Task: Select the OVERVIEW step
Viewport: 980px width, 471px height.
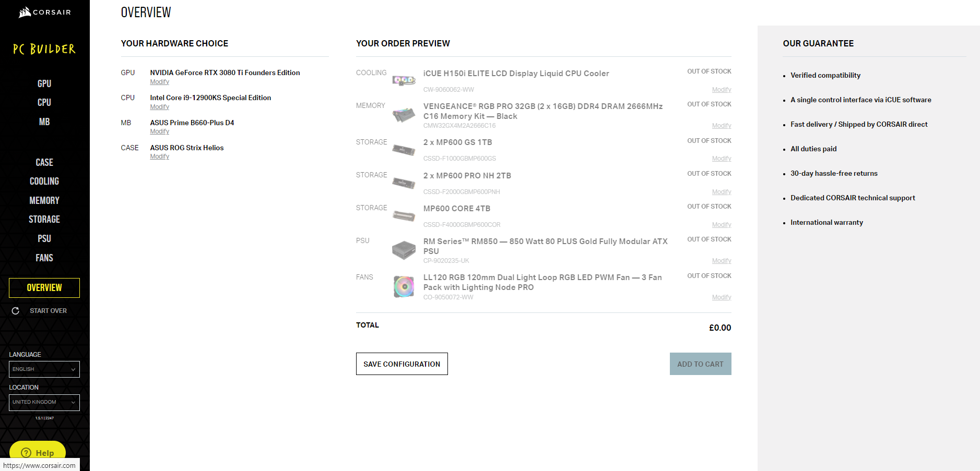Action: tap(44, 288)
